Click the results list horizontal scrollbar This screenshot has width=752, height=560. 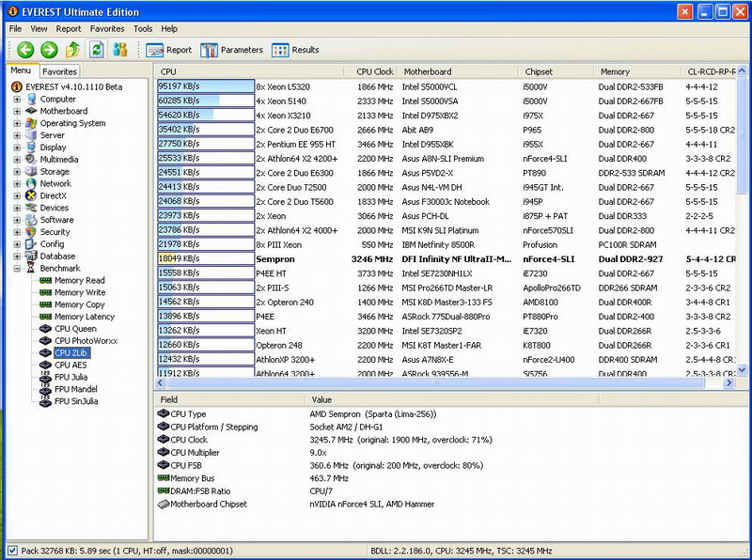pos(435,382)
